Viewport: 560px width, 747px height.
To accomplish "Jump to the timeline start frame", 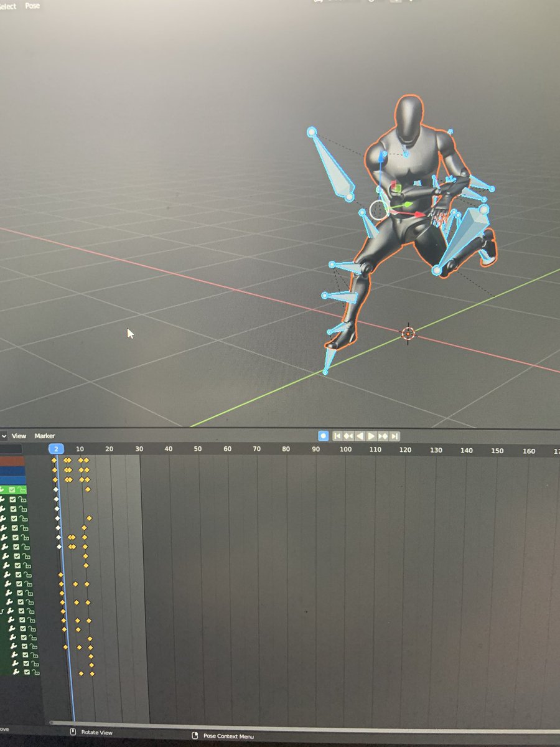I will [337, 436].
